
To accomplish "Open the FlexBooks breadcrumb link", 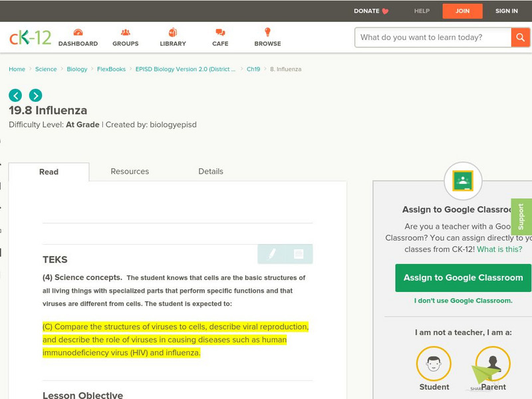I will [x=111, y=69].
